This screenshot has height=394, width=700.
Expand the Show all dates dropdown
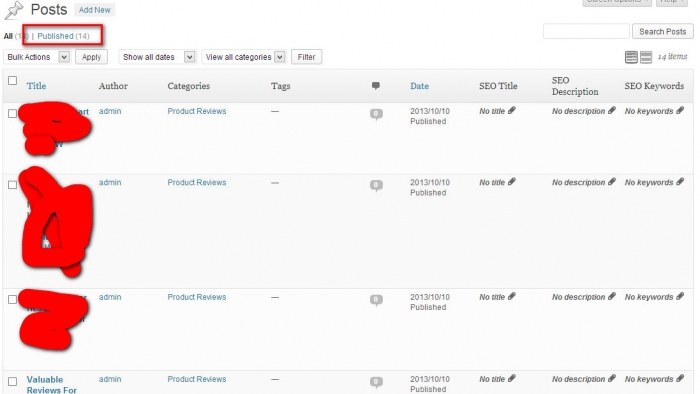click(157, 57)
